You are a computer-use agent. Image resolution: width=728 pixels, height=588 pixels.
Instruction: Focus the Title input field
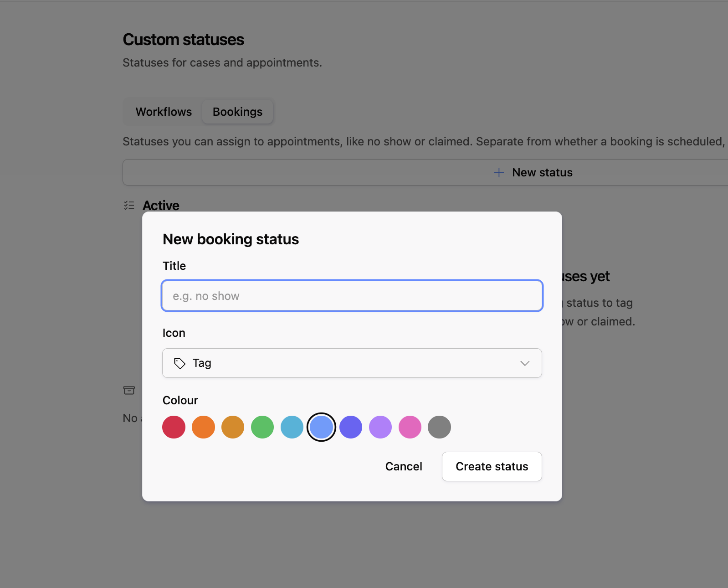(352, 296)
